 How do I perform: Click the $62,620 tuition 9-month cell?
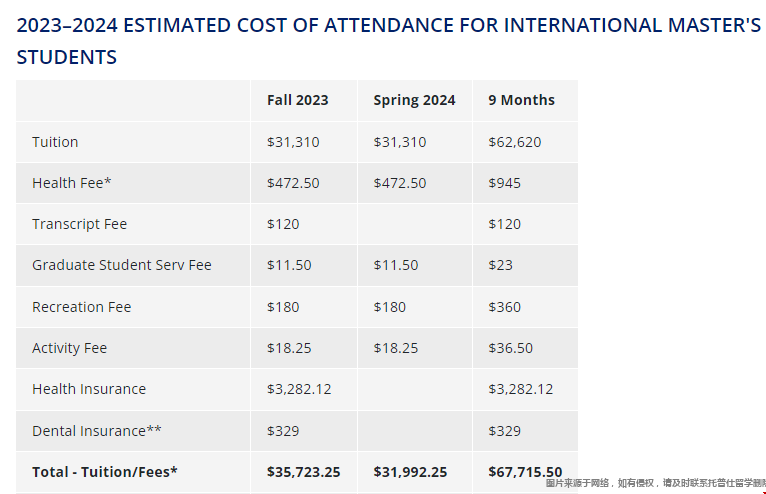pos(514,142)
